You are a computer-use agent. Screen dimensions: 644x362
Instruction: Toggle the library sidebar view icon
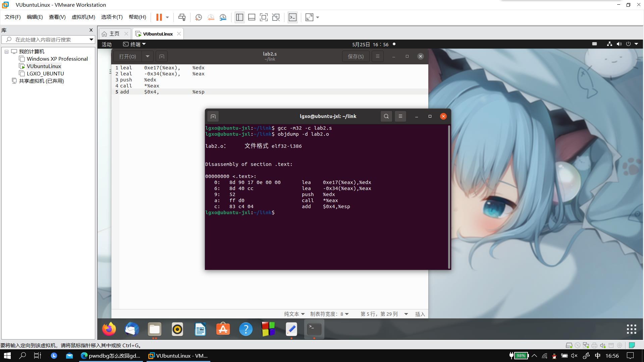[239, 17]
